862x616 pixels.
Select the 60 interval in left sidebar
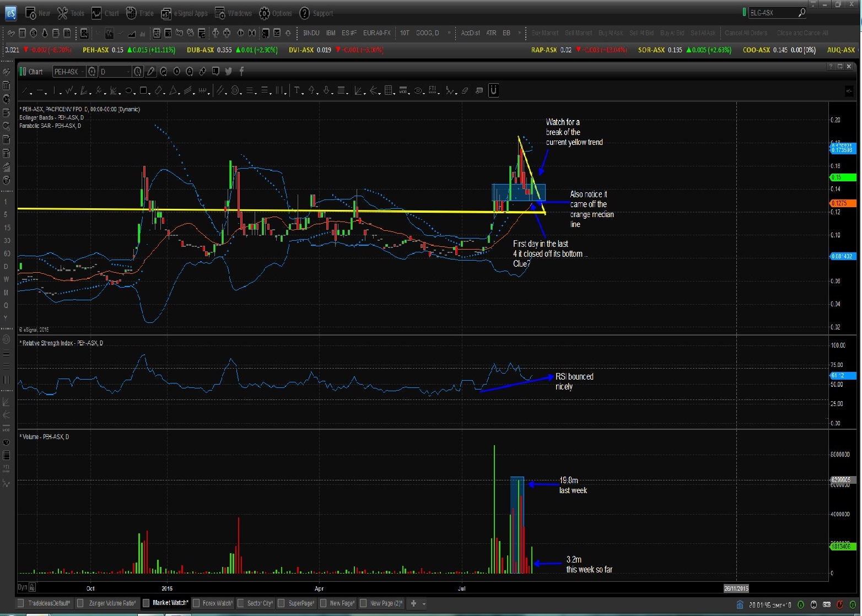click(6, 253)
